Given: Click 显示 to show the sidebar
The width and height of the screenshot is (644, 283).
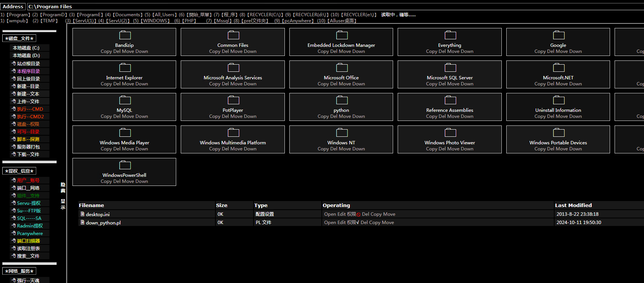Looking at the screenshot, I should [63, 204].
